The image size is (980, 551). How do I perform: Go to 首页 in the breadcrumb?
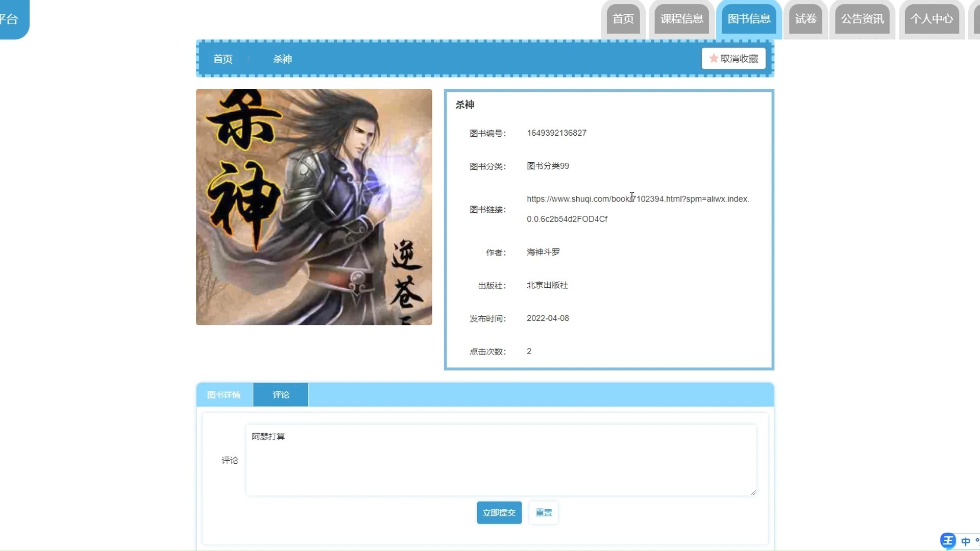223,59
